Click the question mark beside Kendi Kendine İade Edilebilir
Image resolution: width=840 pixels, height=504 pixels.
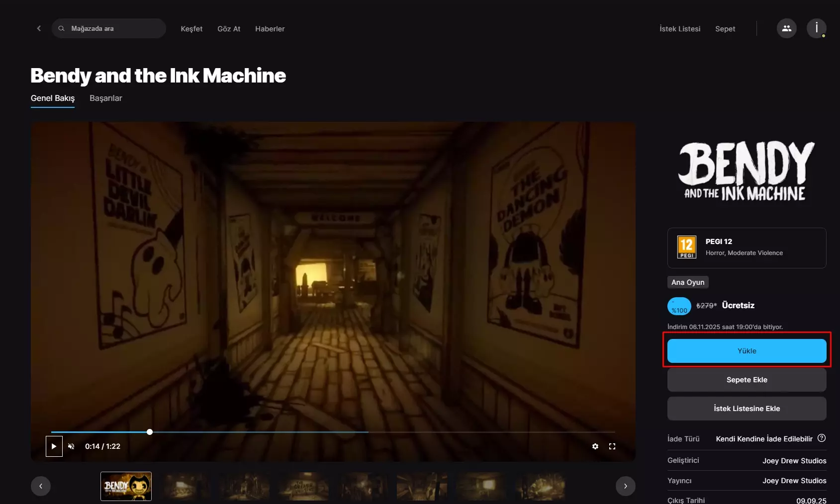click(821, 438)
